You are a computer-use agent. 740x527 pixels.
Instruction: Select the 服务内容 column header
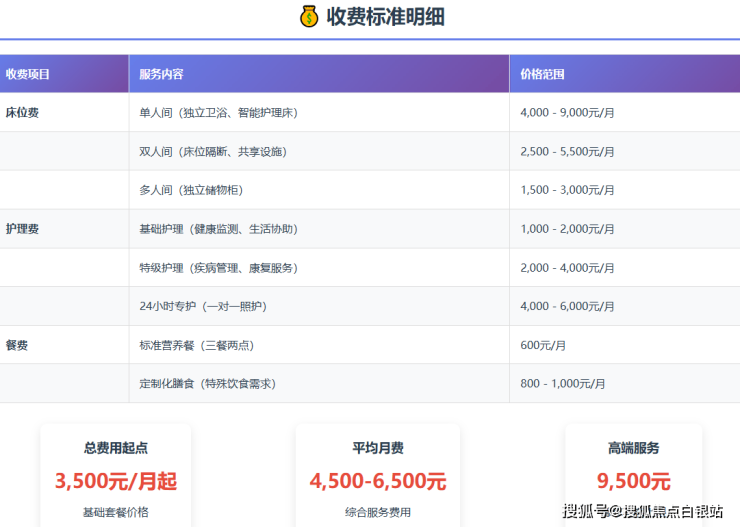(x=161, y=74)
